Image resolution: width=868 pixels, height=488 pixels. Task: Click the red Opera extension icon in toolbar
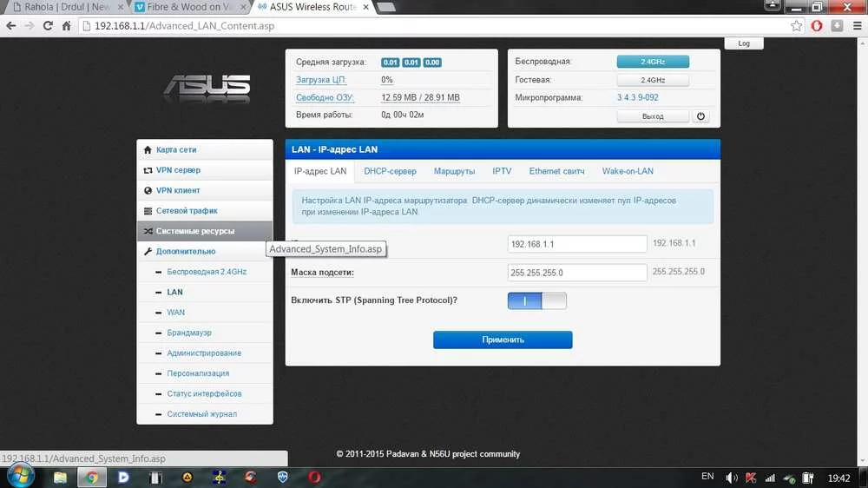817,25
